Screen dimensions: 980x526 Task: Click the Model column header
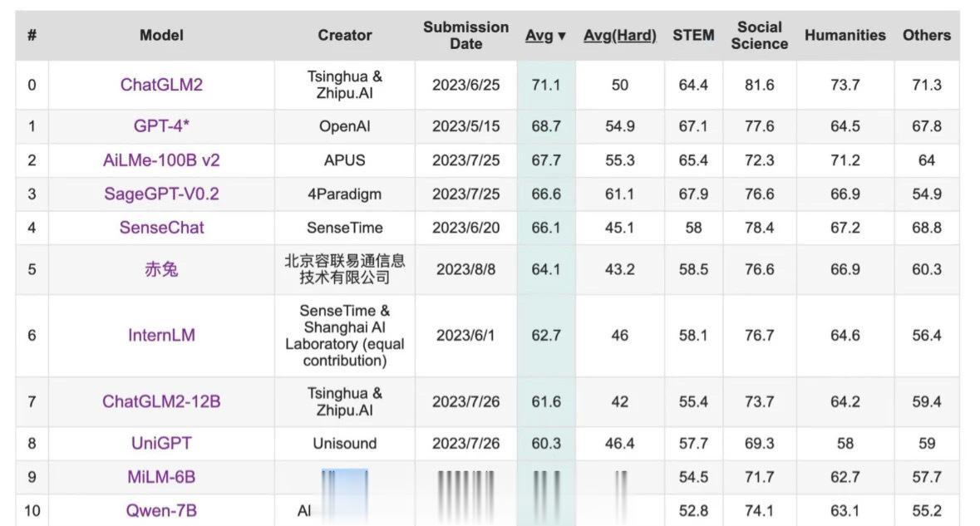(x=160, y=35)
